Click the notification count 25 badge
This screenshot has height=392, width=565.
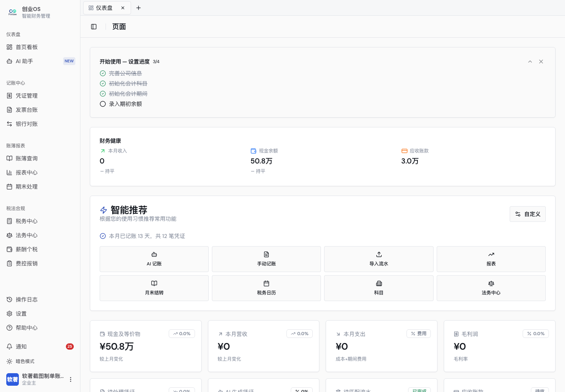[x=70, y=347]
